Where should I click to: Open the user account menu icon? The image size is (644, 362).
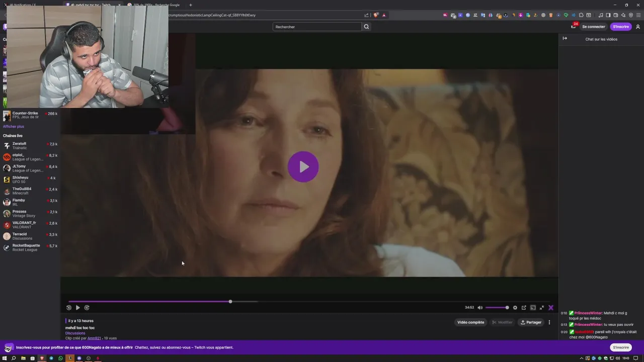click(x=638, y=27)
